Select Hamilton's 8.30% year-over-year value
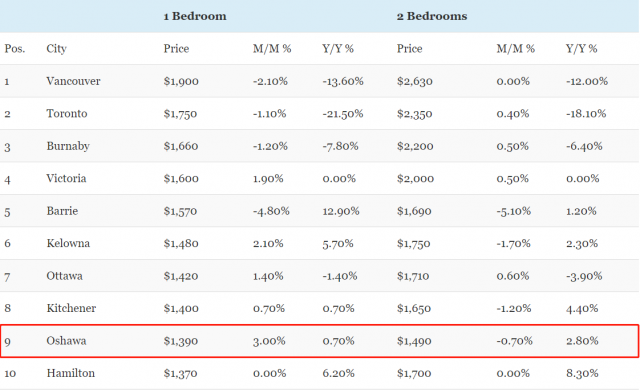 point(582,373)
